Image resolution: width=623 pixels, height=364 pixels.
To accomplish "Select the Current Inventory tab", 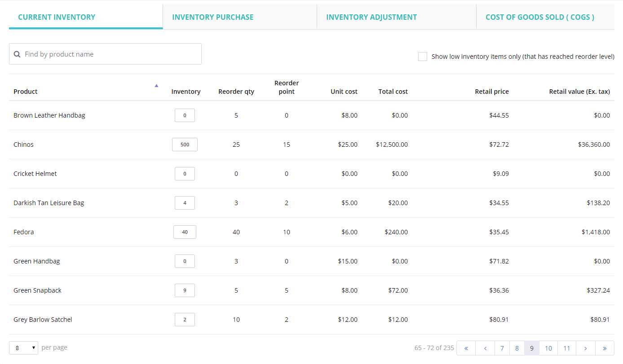I will tap(57, 17).
